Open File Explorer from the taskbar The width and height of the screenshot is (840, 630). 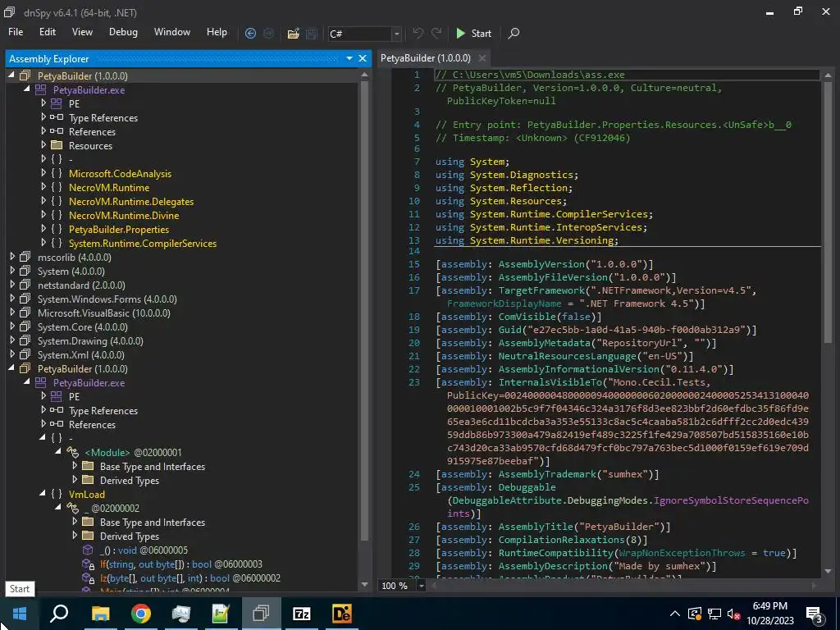pyautogui.click(x=100, y=614)
